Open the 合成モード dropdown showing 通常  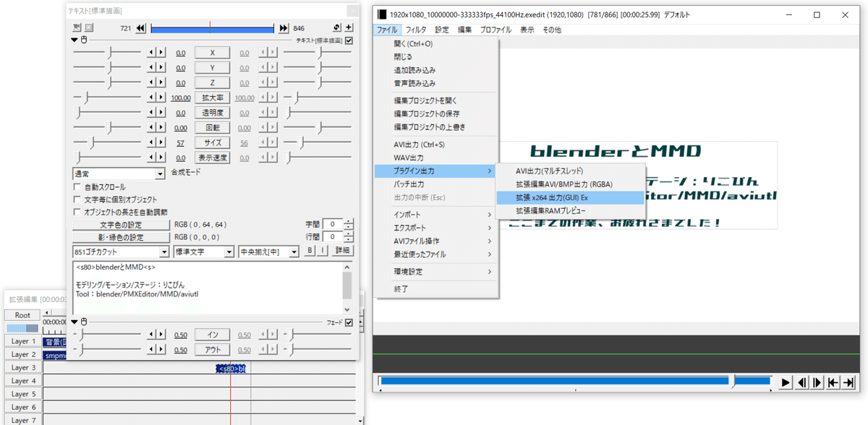119,173
